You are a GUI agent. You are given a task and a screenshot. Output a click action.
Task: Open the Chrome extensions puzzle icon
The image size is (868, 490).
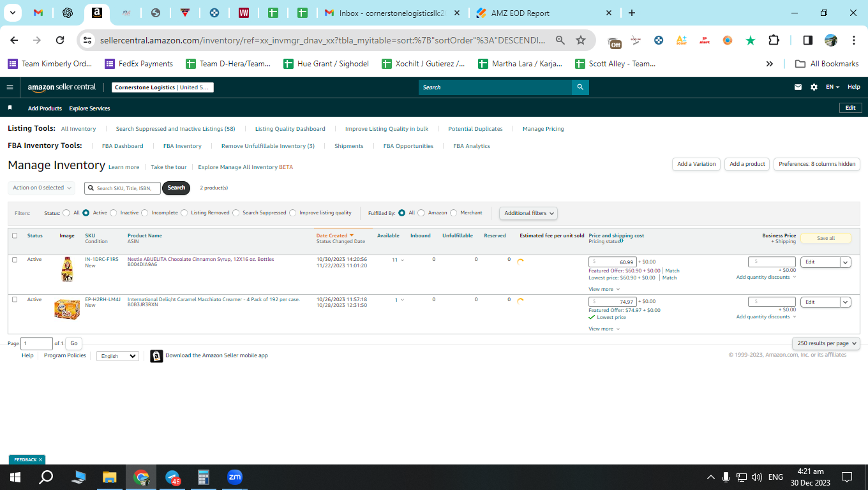[x=774, y=40]
